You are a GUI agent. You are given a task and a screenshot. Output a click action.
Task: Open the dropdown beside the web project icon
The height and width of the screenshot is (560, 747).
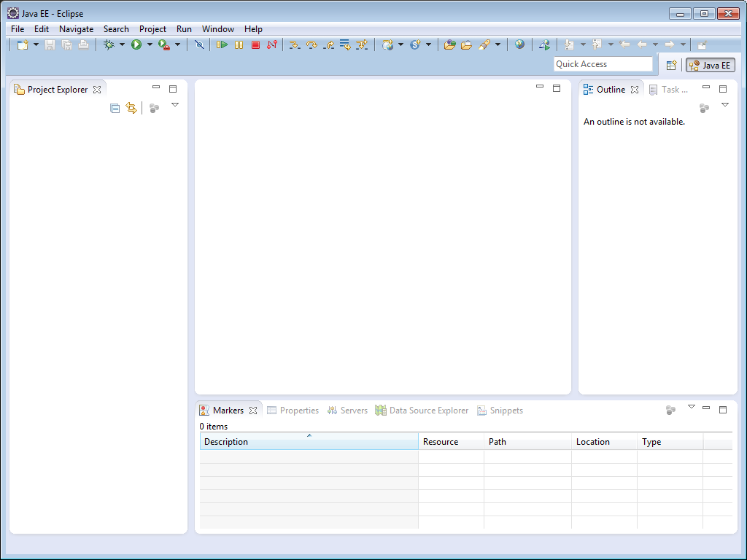pos(400,44)
